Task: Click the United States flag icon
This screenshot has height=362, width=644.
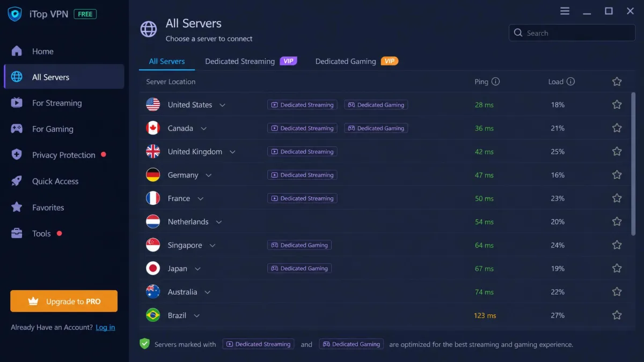Action: coord(153,105)
